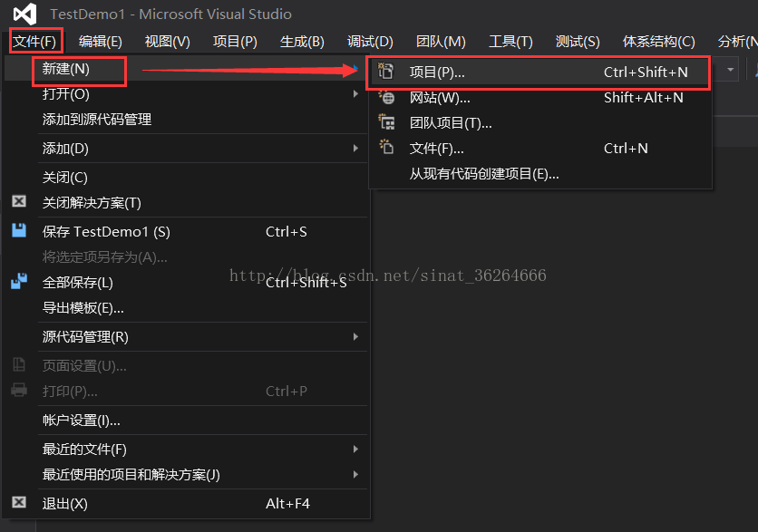This screenshot has height=532, width=758.
Task: Open the 项目(P) menu in menu bar
Action: (x=235, y=42)
